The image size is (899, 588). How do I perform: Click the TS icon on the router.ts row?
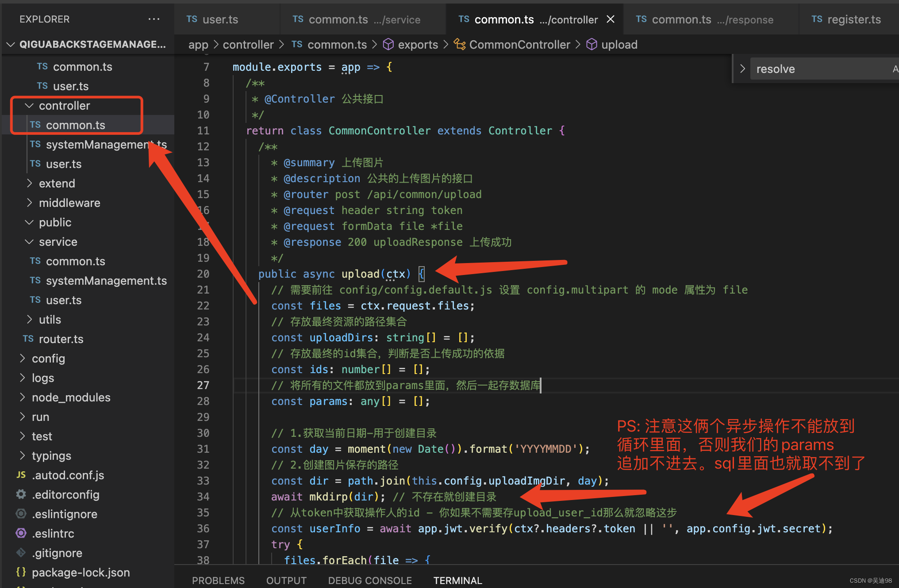tap(28, 339)
